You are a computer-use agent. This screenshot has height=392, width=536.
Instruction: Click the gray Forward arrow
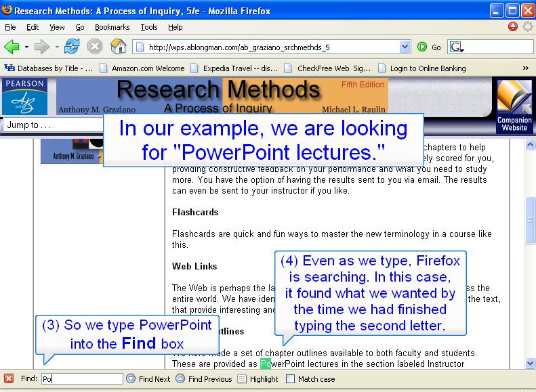(42, 47)
